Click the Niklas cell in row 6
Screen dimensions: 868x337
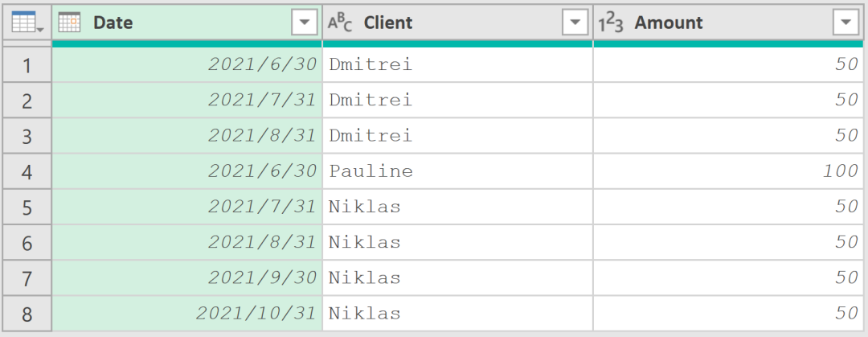click(365, 242)
